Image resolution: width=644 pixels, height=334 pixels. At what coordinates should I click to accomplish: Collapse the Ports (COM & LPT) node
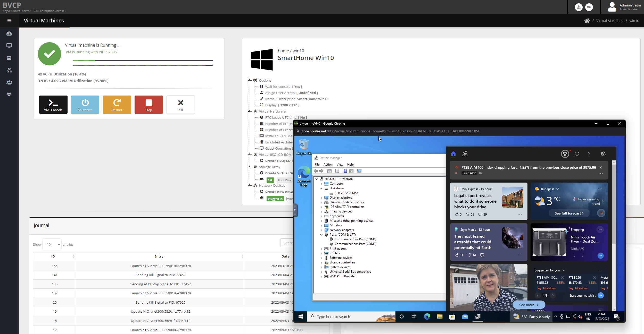(x=321, y=235)
